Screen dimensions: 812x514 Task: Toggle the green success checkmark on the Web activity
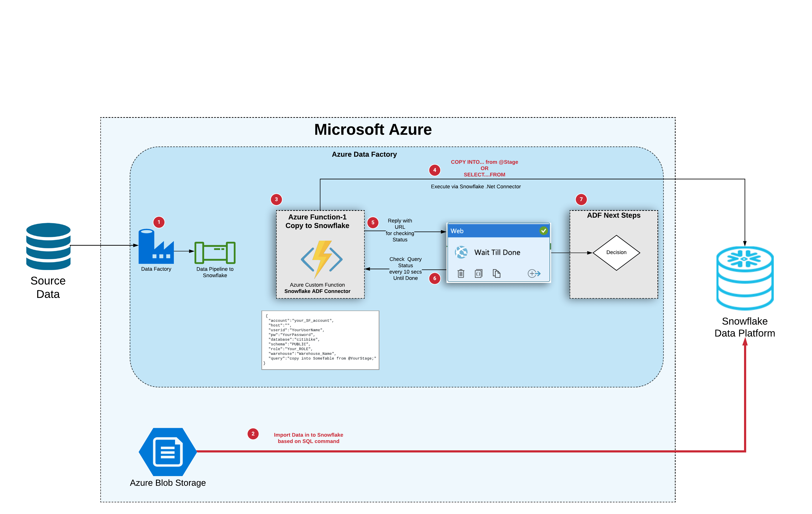(543, 231)
